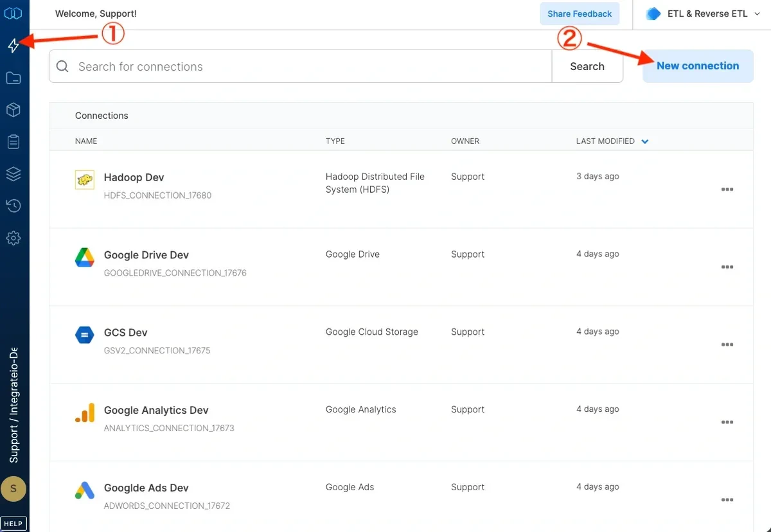Click the Share Feedback button
771x532 pixels.
580,13
